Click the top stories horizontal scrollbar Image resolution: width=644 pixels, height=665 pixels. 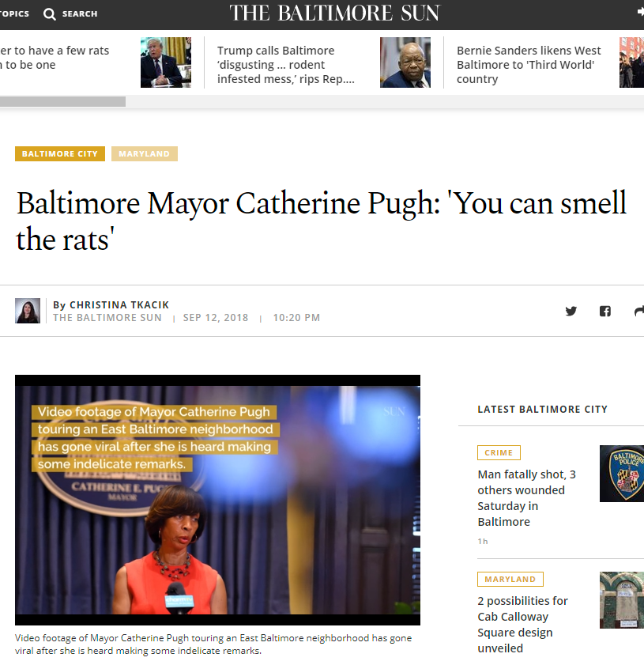point(62,101)
